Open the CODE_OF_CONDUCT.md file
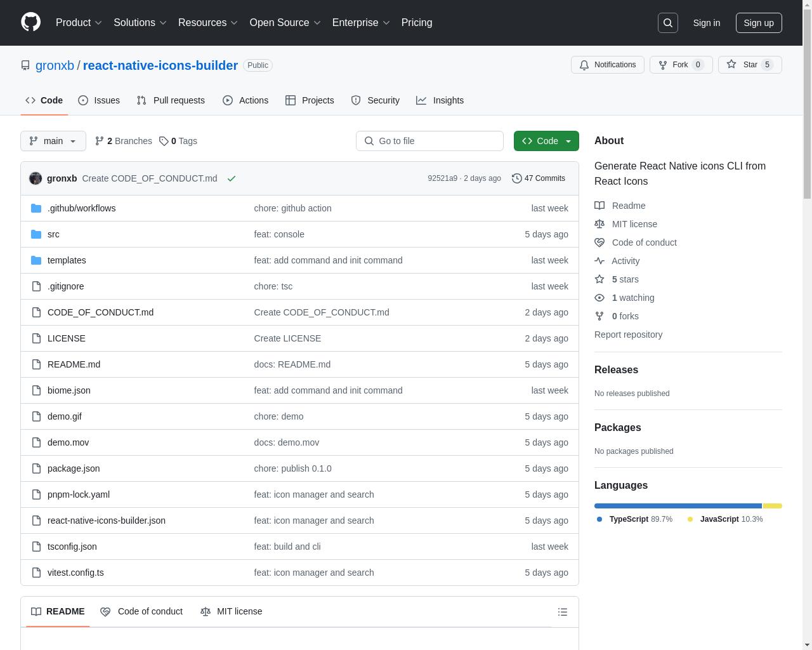This screenshot has height=650, width=812. coord(100,312)
